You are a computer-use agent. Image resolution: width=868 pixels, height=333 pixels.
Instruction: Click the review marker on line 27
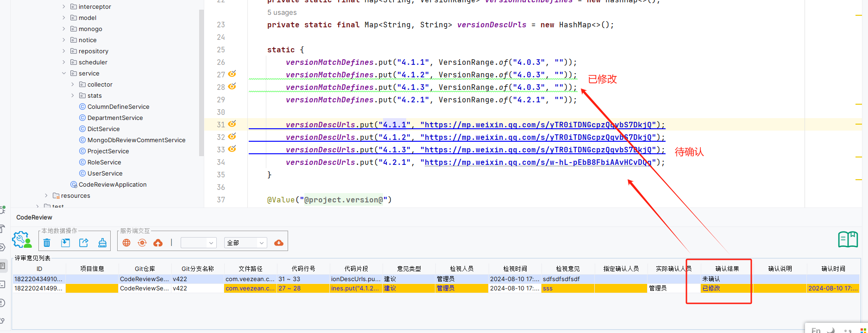click(x=233, y=74)
